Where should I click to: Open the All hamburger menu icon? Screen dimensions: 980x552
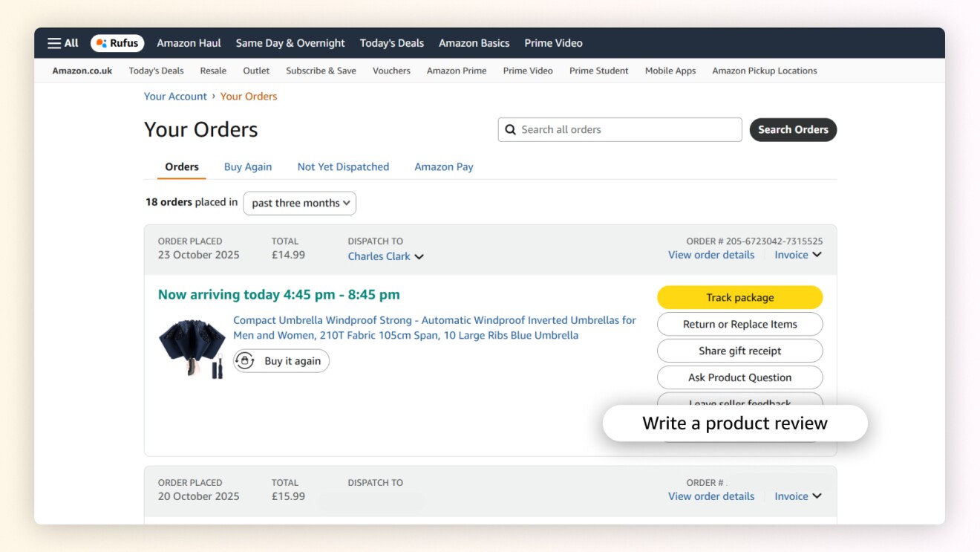tap(54, 43)
